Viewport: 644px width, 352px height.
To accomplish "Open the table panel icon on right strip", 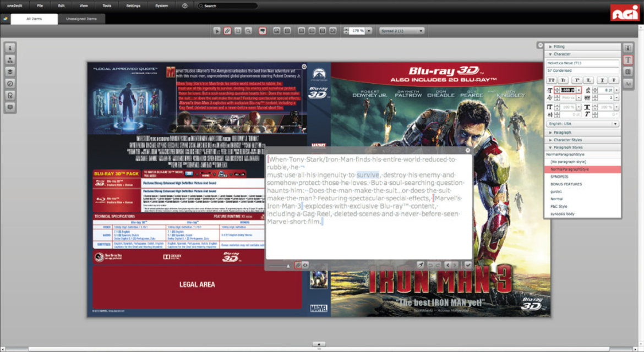I will (x=628, y=72).
